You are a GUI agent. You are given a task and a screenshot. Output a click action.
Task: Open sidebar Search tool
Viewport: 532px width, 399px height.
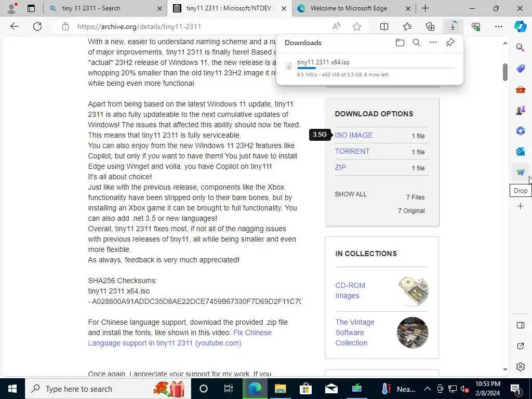coord(520,47)
